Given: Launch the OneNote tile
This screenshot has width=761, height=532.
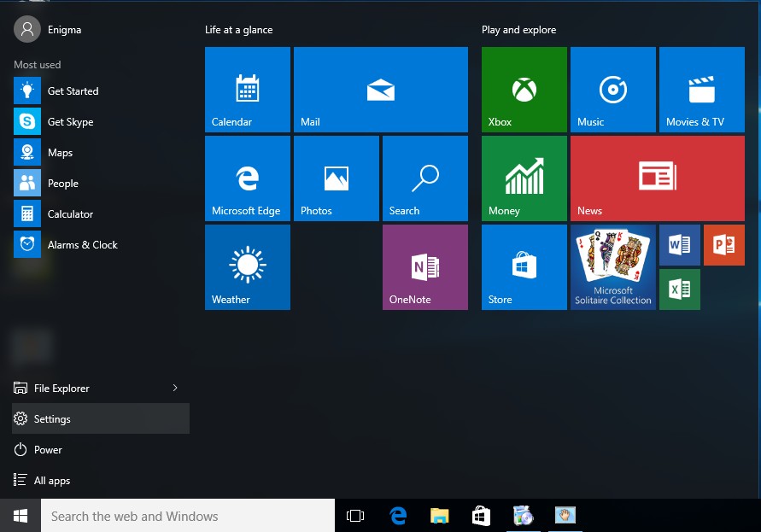Looking at the screenshot, I should [425, 267].
